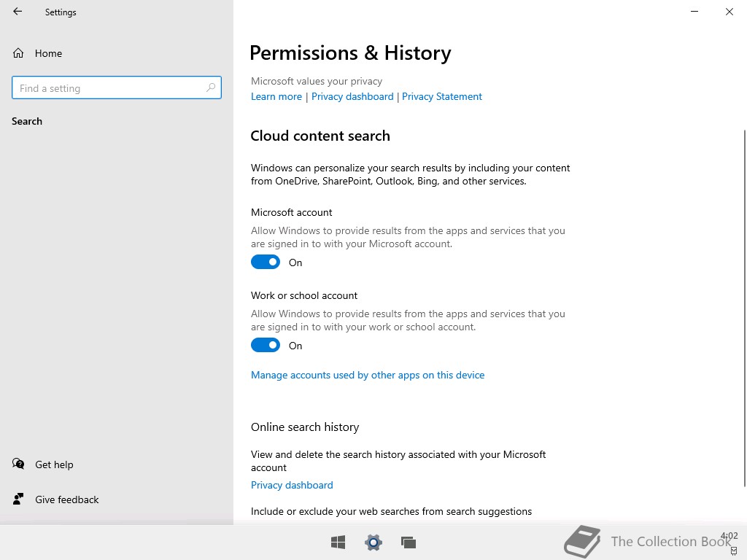Open Privacy dashboard under Online search history
The width and height of the screenshot is (747, 560).
click(x=292, y=485)
